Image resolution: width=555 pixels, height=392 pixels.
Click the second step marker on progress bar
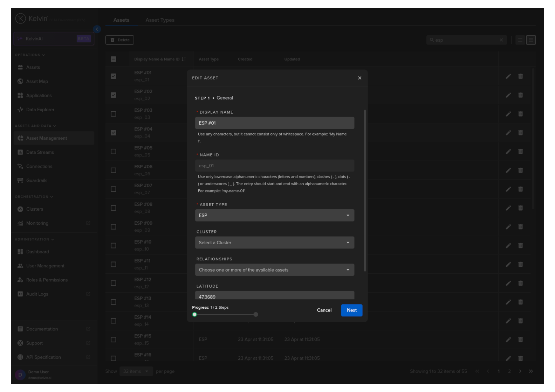256,314
